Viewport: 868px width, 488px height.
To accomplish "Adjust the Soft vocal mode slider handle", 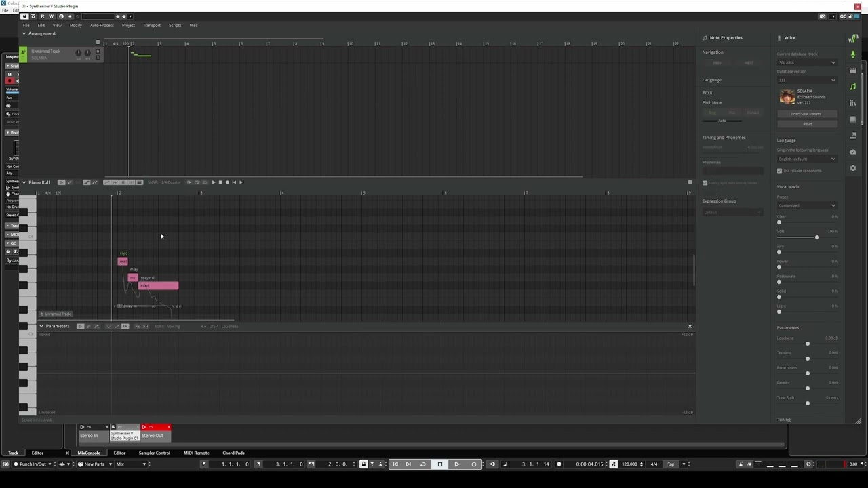I will coord(816,237).
